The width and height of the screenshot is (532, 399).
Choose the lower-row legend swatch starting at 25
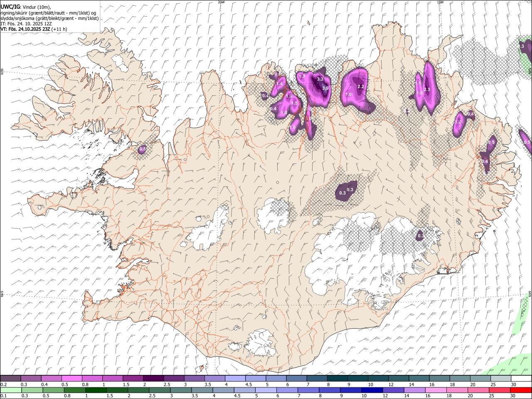(x=500, y=390)
